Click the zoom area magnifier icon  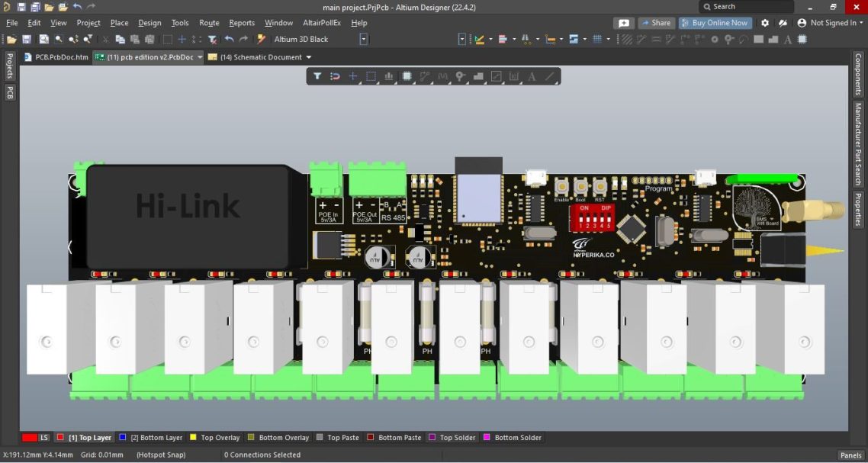(x=58, y=40)
